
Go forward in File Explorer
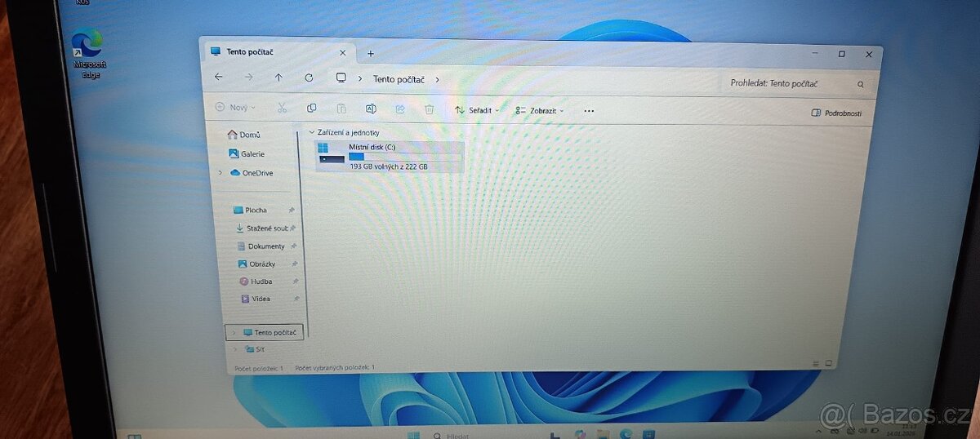[x=248, y=78]
